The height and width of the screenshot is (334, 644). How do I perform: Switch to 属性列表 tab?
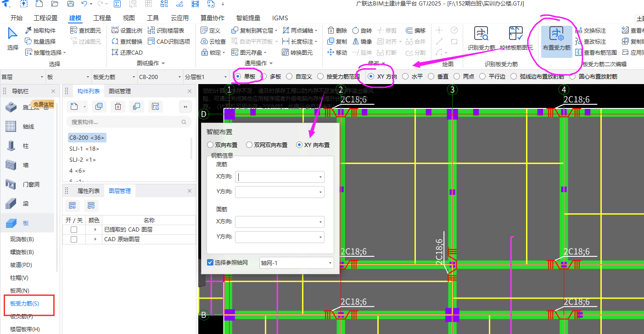(x=88, y=191)
